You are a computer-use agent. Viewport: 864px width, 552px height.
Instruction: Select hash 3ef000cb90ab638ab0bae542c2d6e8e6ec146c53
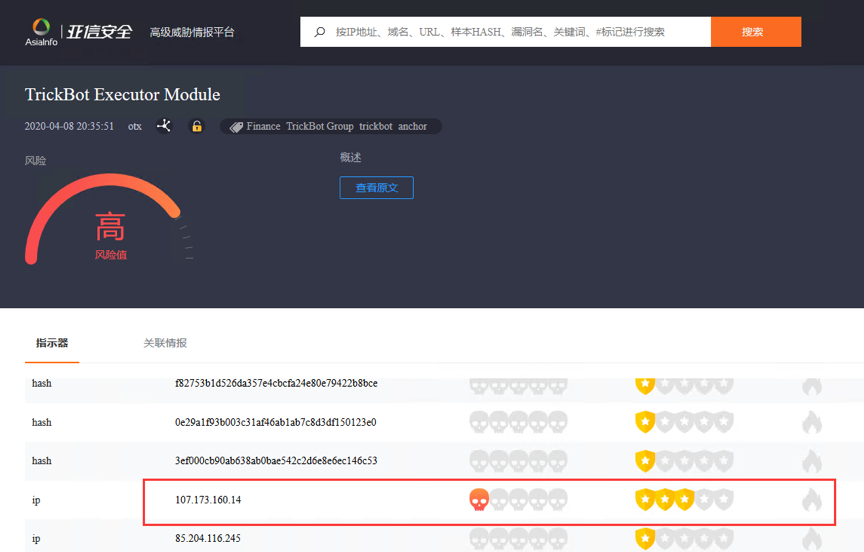point(276,461)
